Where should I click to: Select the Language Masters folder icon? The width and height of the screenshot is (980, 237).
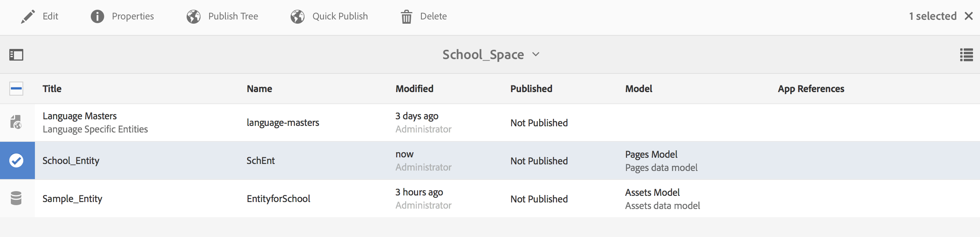(x=16, y=122)
